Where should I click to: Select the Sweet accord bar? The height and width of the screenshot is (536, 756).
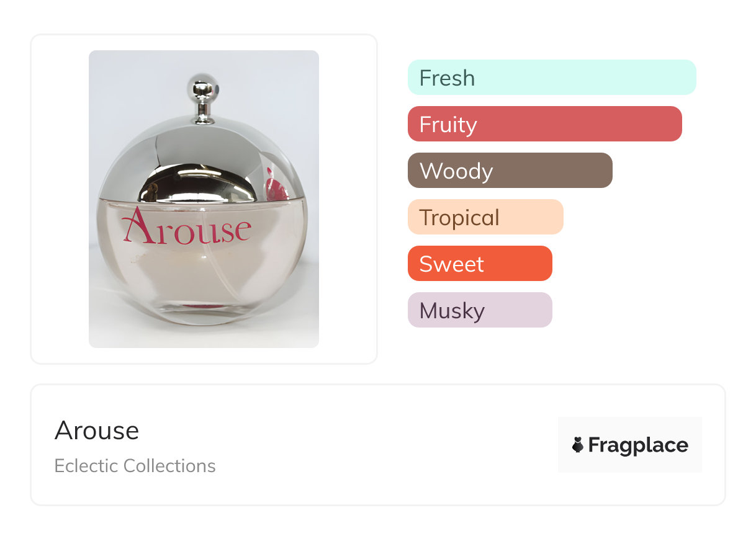(x=480, y=264)
